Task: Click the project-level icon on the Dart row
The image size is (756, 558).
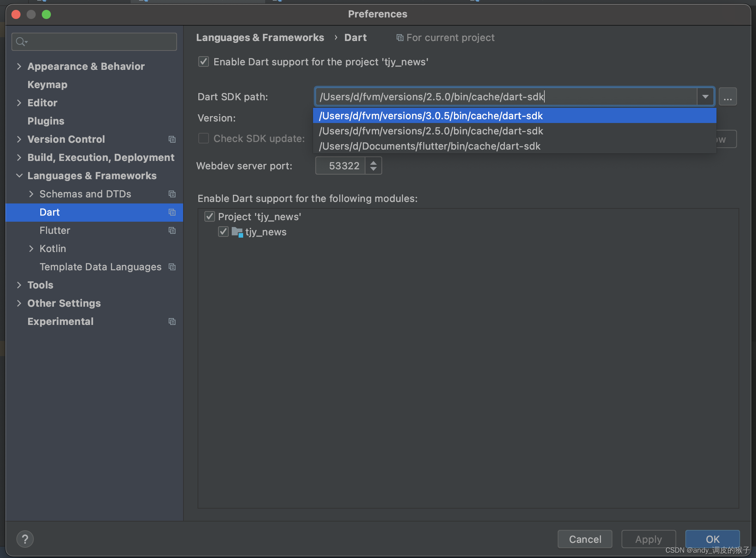Action: (172, 212)
